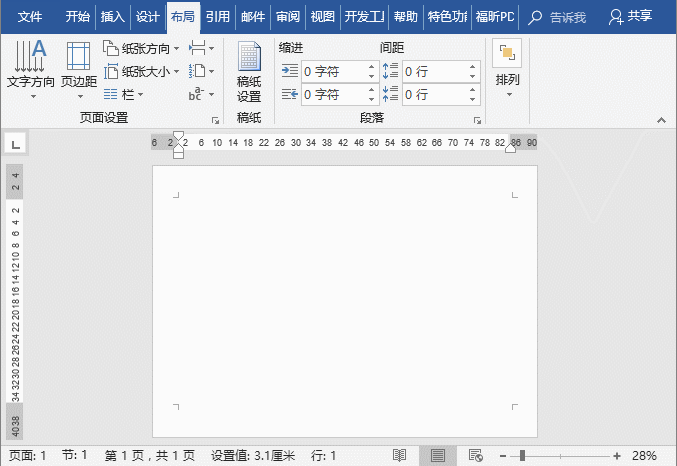This screenshot has height=466, width=677.
Task: Click status bar 行: 1
Action: [x=323, y=456]
